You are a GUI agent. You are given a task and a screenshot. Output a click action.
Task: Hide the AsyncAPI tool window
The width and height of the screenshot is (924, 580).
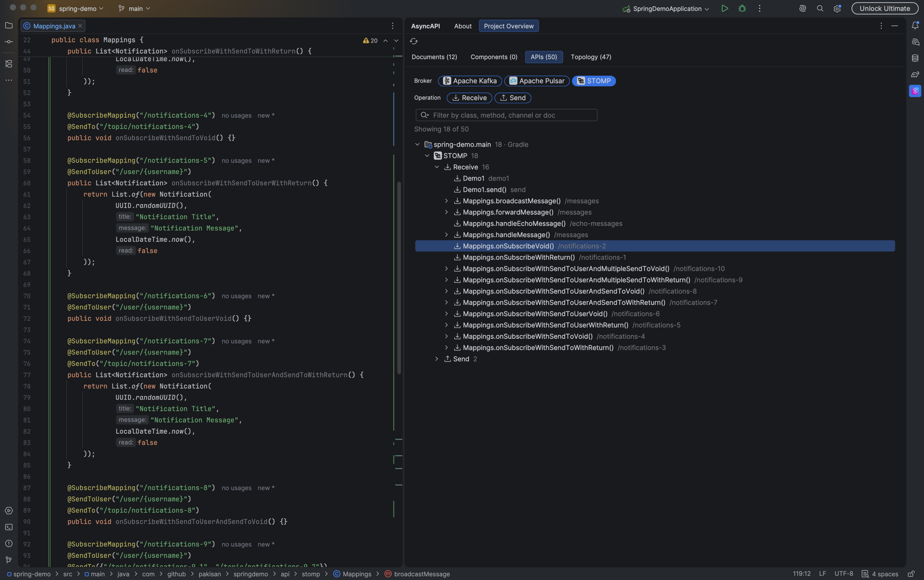coord(894,26)
